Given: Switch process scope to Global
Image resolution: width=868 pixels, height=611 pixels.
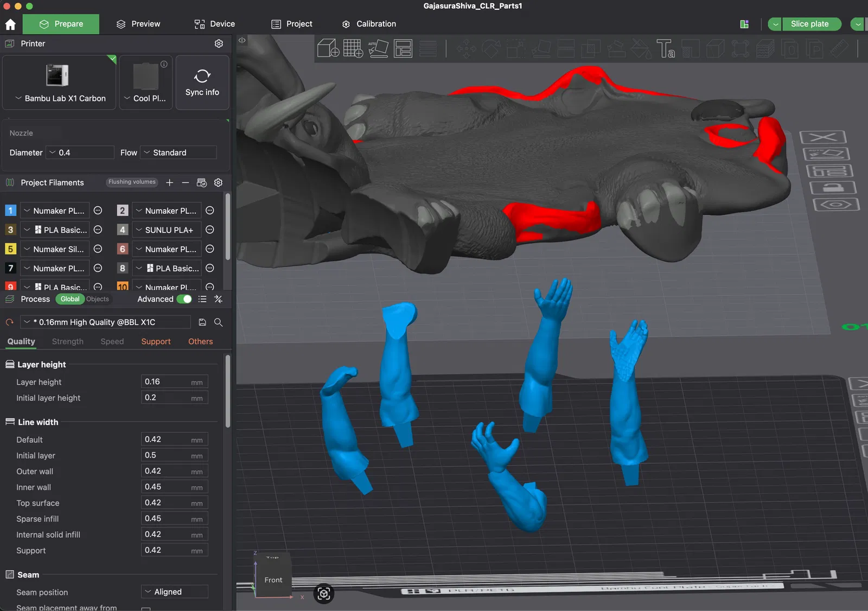Looking at the screenshot, I should click(70, 299).
